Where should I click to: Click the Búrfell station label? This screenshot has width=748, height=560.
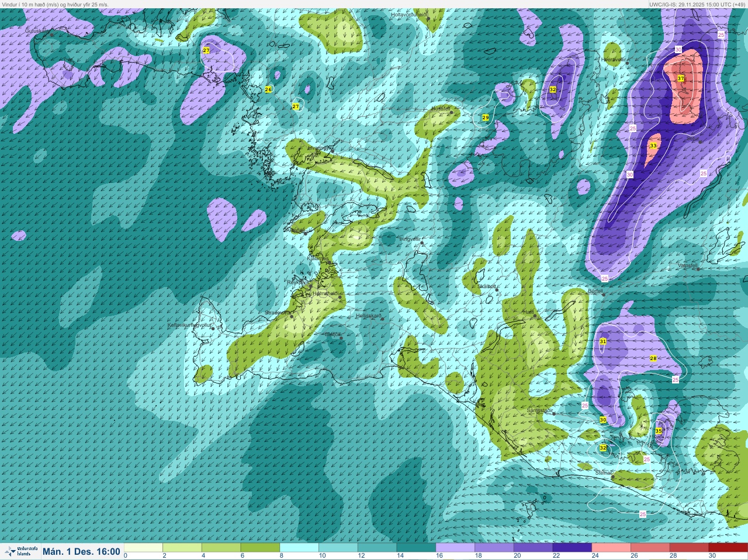[595, 291]
